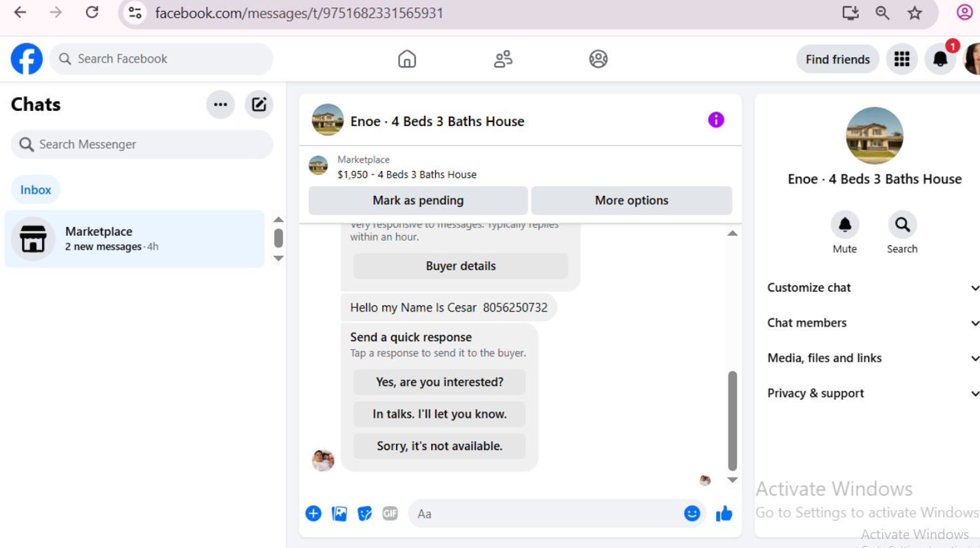This screenshot has height=548, width=980.
Task: Search in conversation with magnifier icon
Action: [x=902, y=225]
